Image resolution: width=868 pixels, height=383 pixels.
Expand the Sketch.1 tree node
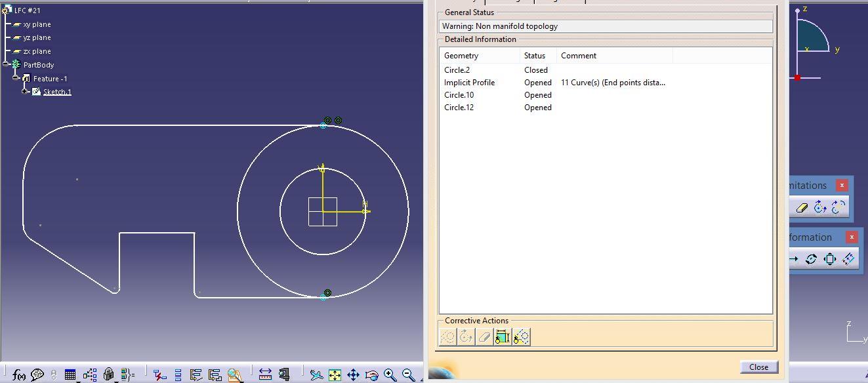click(25, 91)
